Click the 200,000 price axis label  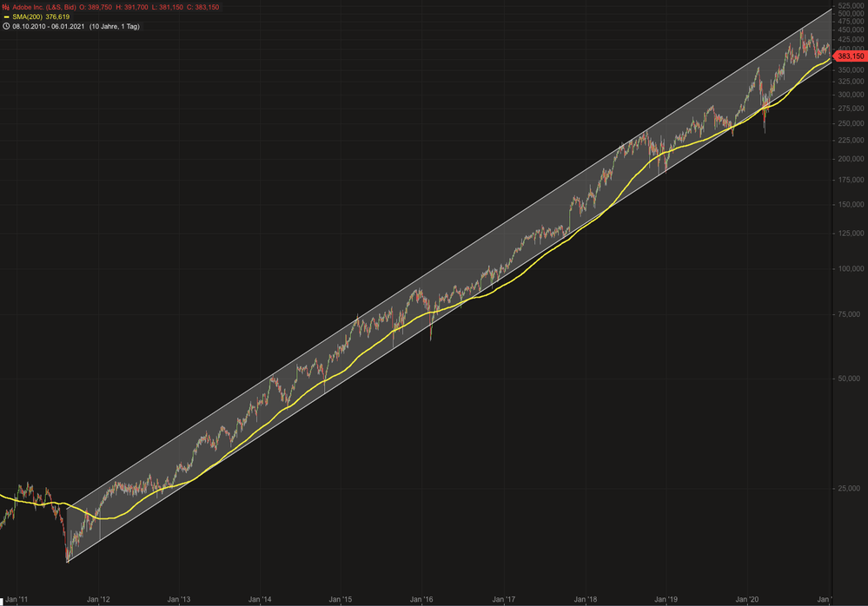[851, 159]
